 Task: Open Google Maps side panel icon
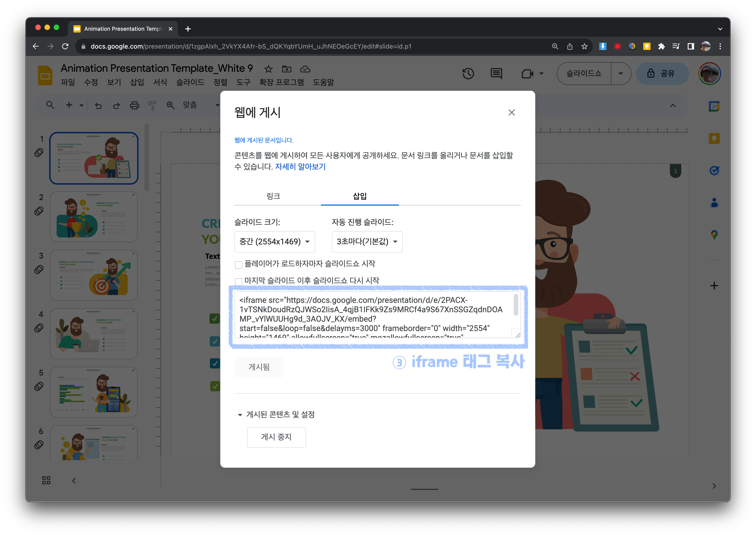coord(714,235)
